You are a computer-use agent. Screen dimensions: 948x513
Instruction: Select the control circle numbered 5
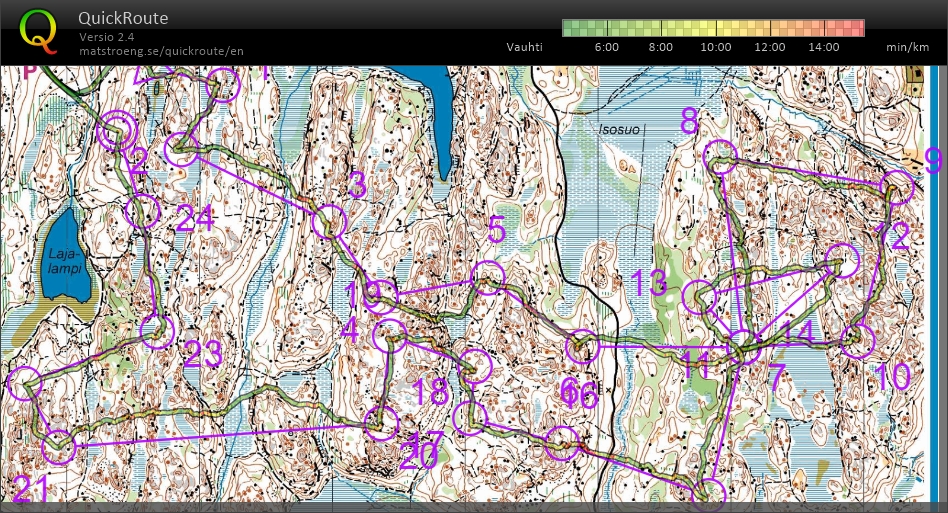click(x=487, y=277)
